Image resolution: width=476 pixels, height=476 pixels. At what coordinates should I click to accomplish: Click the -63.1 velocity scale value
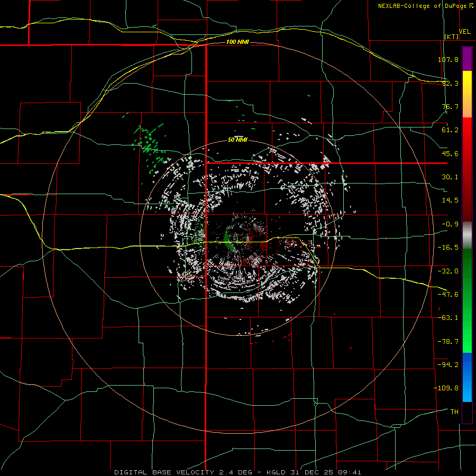coord(448,318)
